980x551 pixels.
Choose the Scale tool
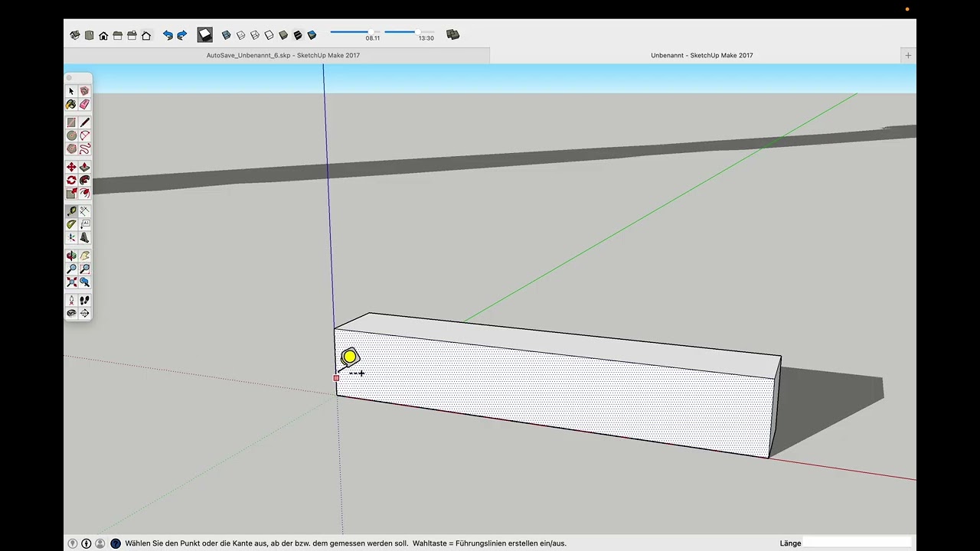click(71, 193)
